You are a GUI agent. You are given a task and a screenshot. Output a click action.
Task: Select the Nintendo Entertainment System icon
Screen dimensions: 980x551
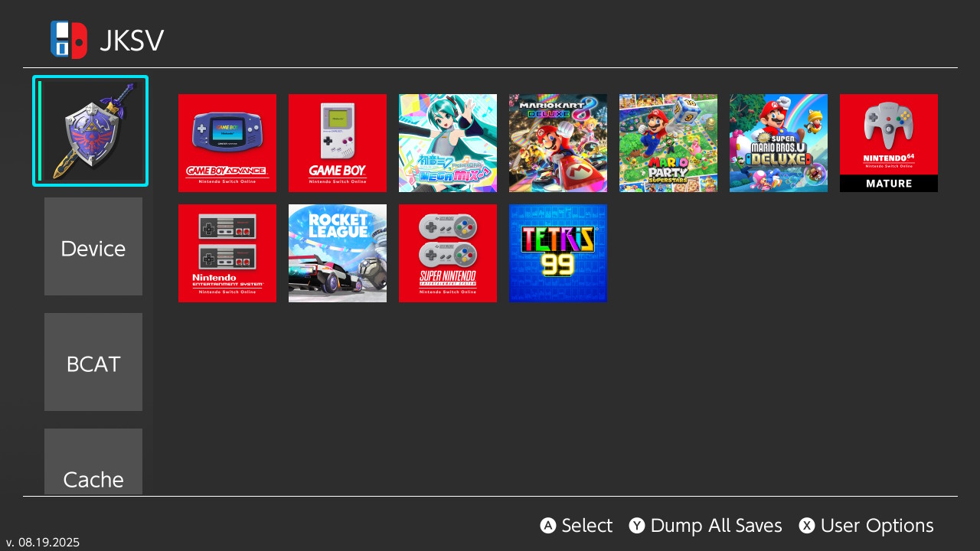point(227,253)
